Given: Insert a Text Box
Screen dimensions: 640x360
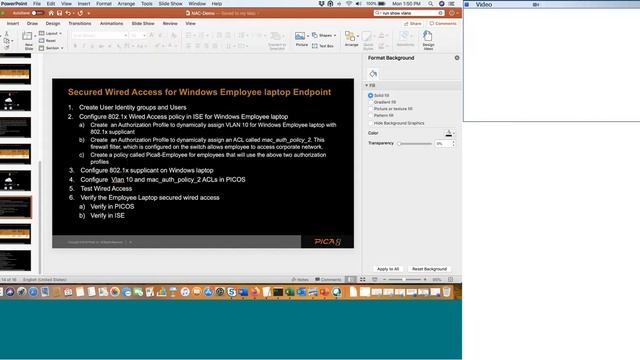Looking at the screenshot, I should (323, 46).
